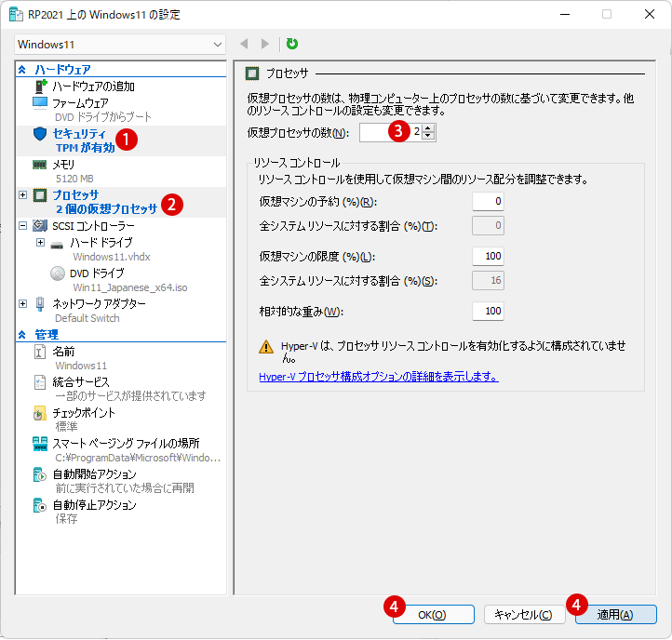Expand the ネットワーク アダプター tree node
The height and width of the screenshot is (640, 672).
tap(22, 304)
